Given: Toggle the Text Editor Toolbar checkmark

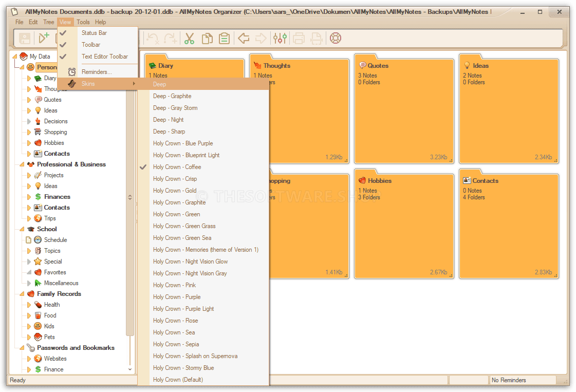Looking at the screenshot, I should coord(63,56).
